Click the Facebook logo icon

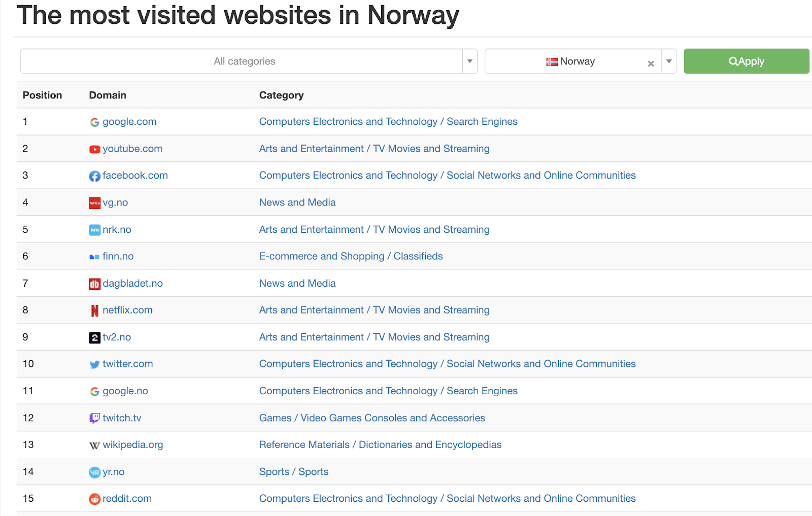[94, 176]
